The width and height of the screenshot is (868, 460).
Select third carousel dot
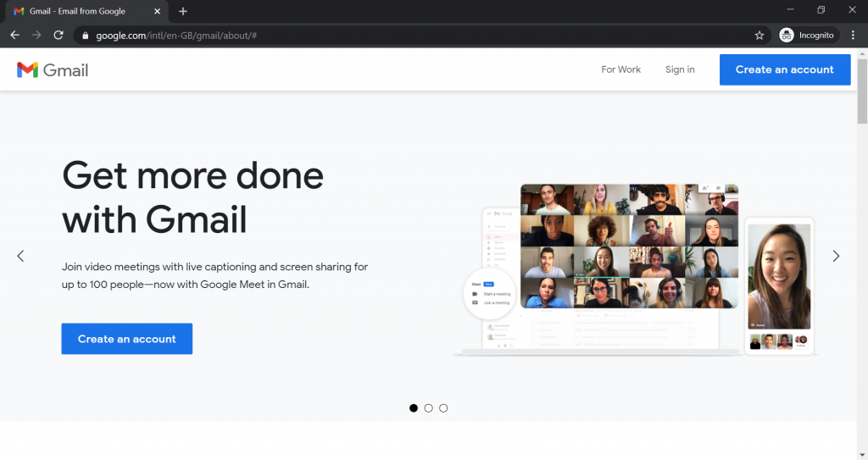(443, 408)
